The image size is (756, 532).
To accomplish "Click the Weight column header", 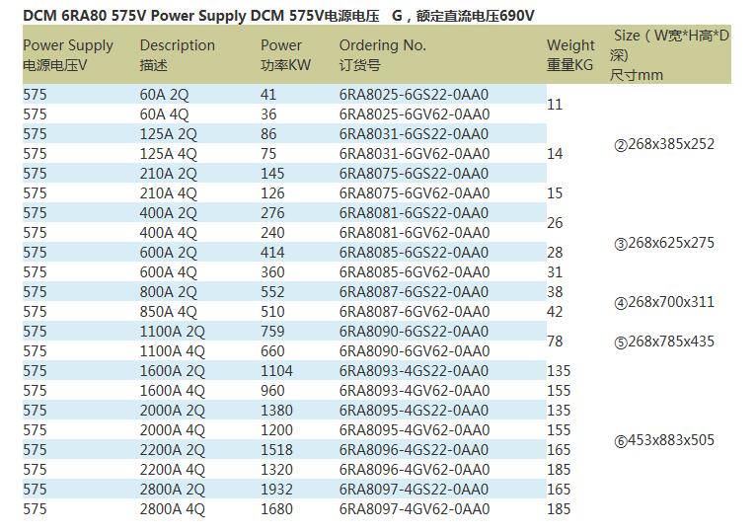I will [x=571, y=54].
